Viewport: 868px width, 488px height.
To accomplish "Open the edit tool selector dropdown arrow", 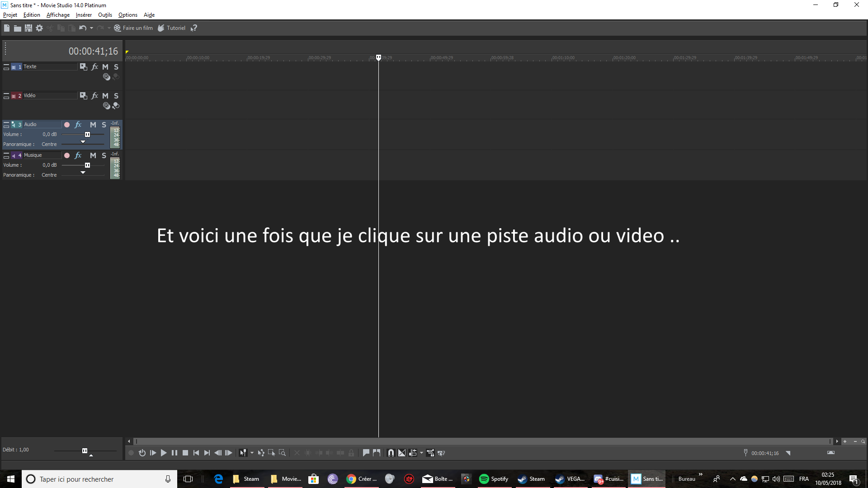I will [252, 453].
